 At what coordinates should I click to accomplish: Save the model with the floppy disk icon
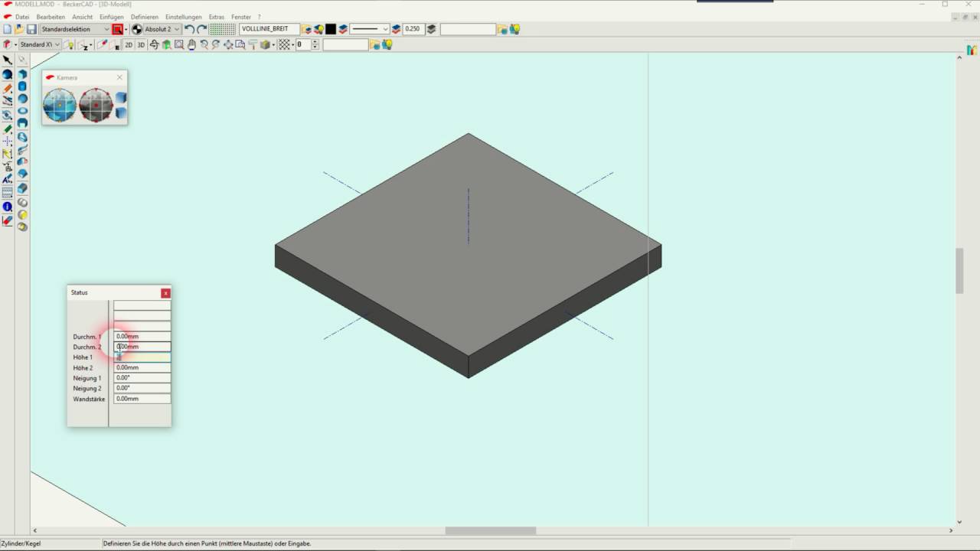coord(31,29)
